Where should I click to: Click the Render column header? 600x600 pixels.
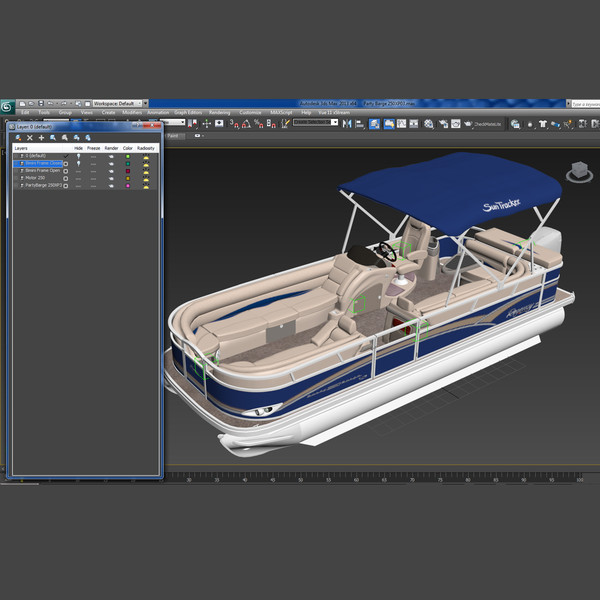pyautogui.click(x=111, y=148)
